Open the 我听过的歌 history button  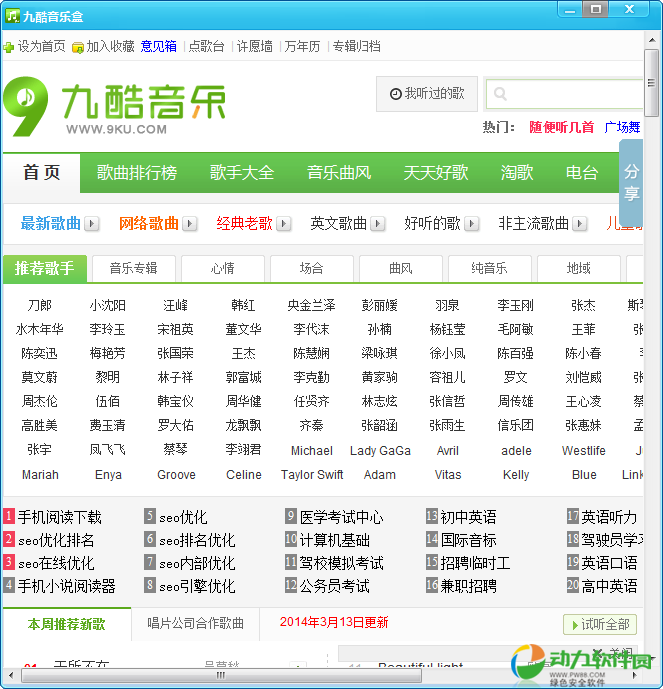coord(427,94)
